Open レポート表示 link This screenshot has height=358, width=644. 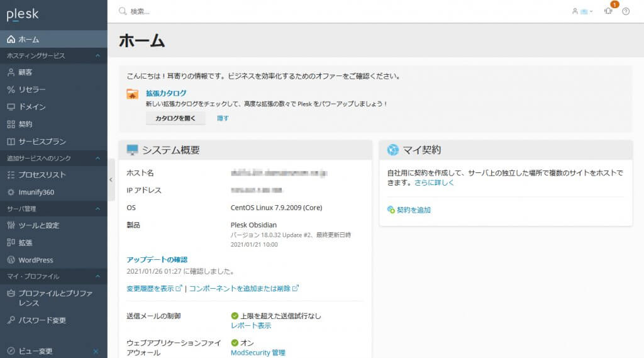pyautogui.click(x=251, y=325)
